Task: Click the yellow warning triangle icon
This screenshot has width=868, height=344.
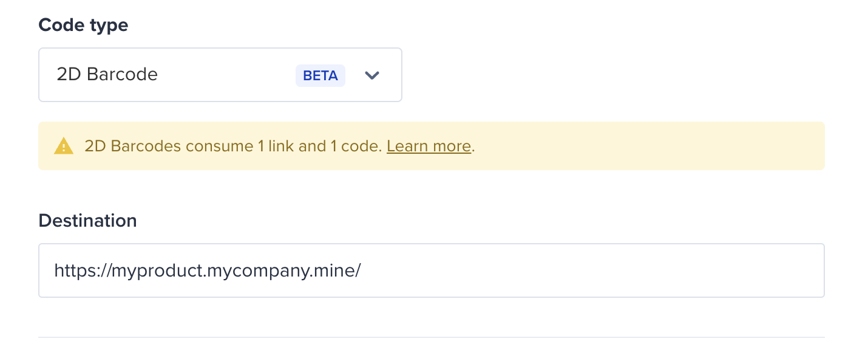Action: click(x=63, y=146)
